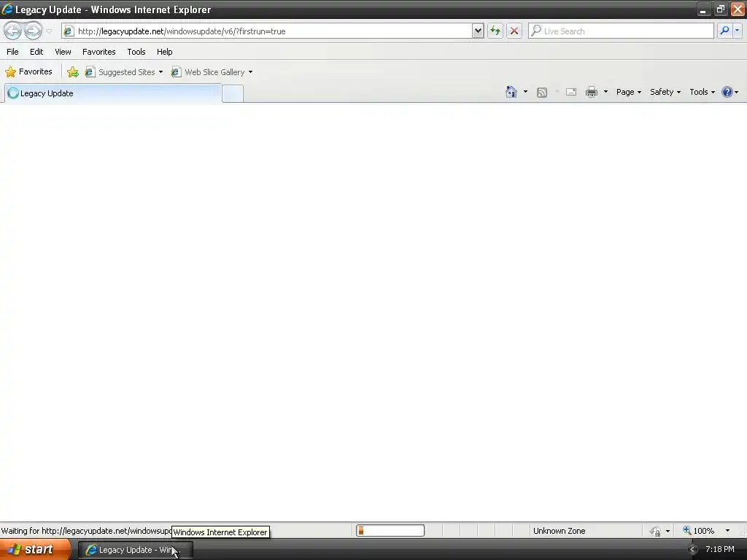
Task: Click the RSS feeds icon
Action: tap(542, 93)
